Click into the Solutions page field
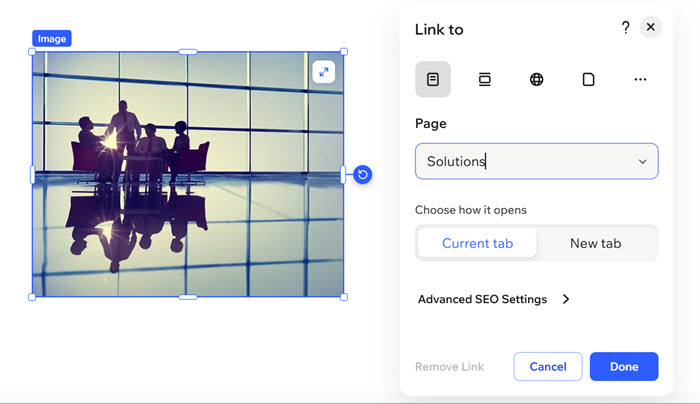The height and width of the screenshot is (404, 700). pos(536,161)
